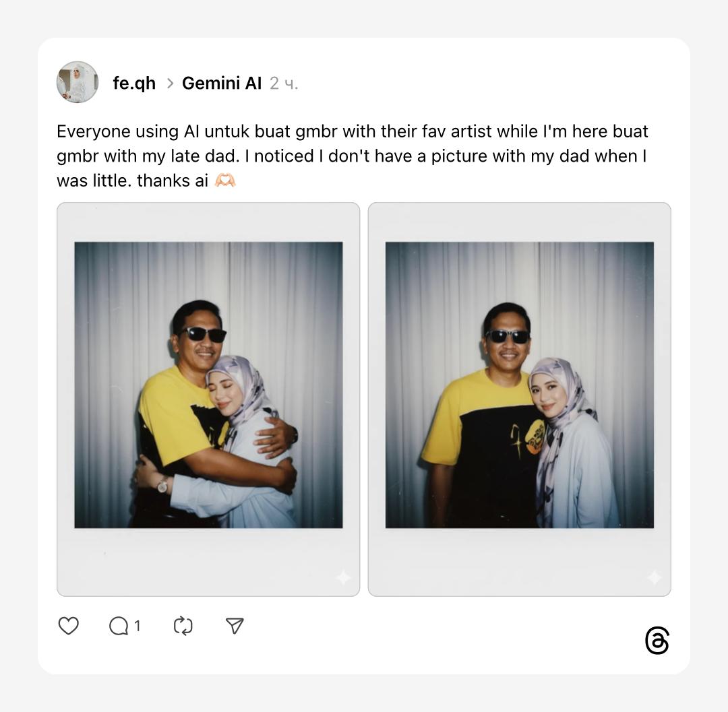Click the sunglasses man's face in right photo

(508, 339)
